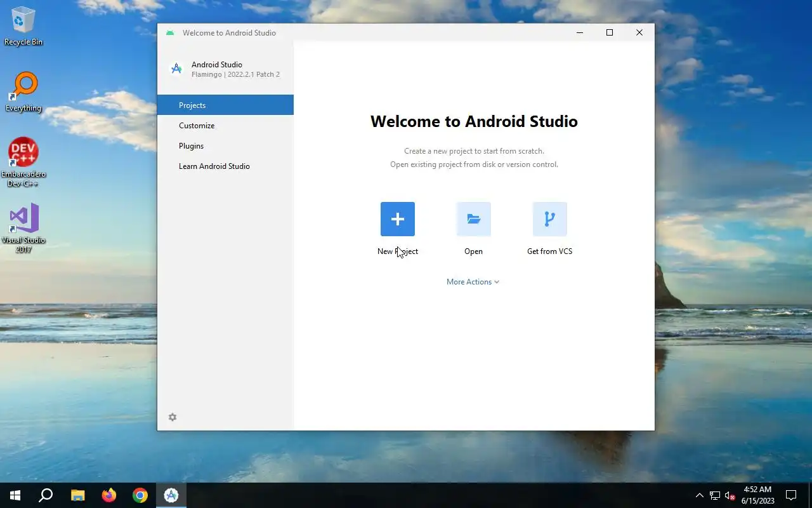Image resolution: width=812 pixels, height=508 pixels.
Task: Open the Learn Android Studio tab
Action: pos(225,166)
